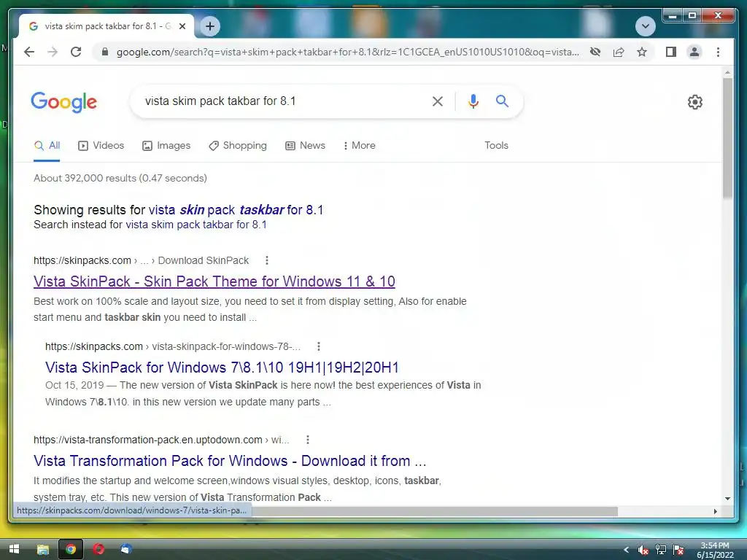Open the Action Center flag icon
The height and width of the screenshot is (560, 747).
[678, 550]
